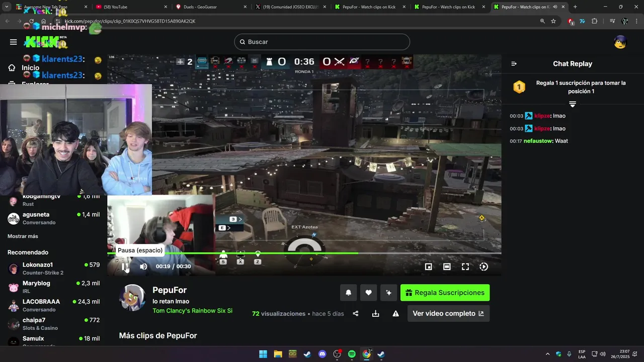Open Windows Start menu
The width and height of the screenshot is (644, 362).
(263, 354)
